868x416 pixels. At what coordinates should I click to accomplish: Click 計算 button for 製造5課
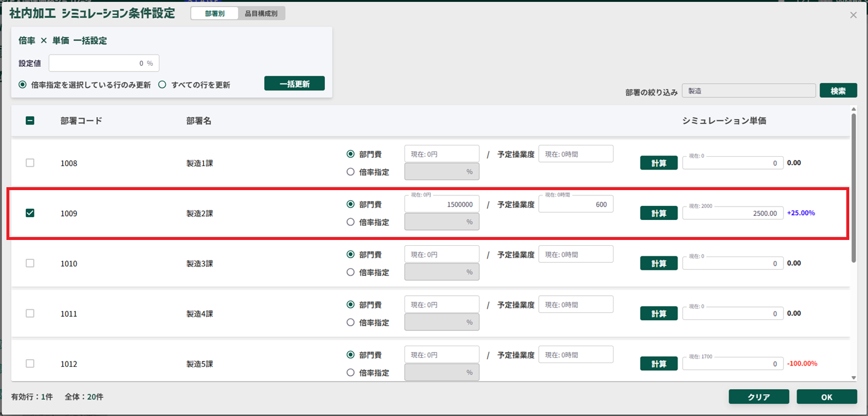659,364
